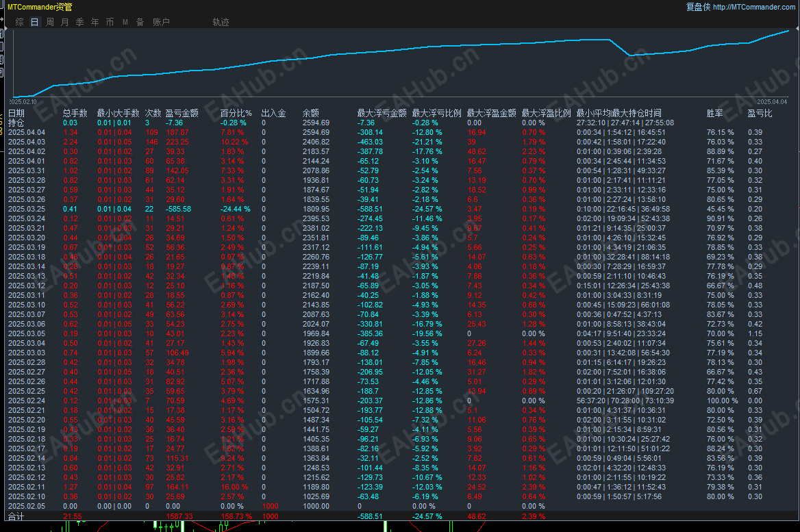Select the 2025.03.05 date row
The width and height of the screenshot is (800, 532).
27,333
